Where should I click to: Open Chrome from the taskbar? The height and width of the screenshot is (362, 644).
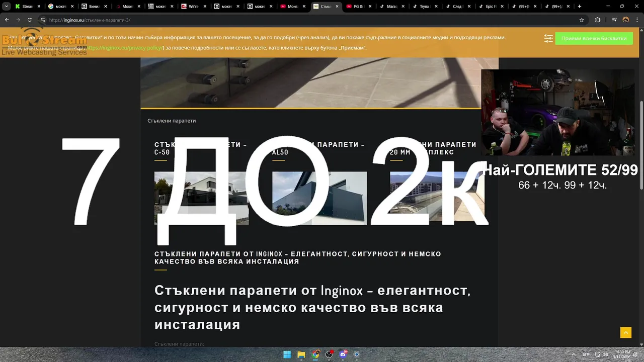coord(315,354)
